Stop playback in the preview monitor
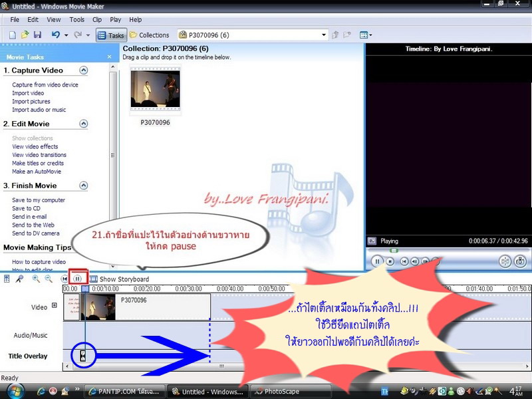The image size is (532, 399). (390, 261)
